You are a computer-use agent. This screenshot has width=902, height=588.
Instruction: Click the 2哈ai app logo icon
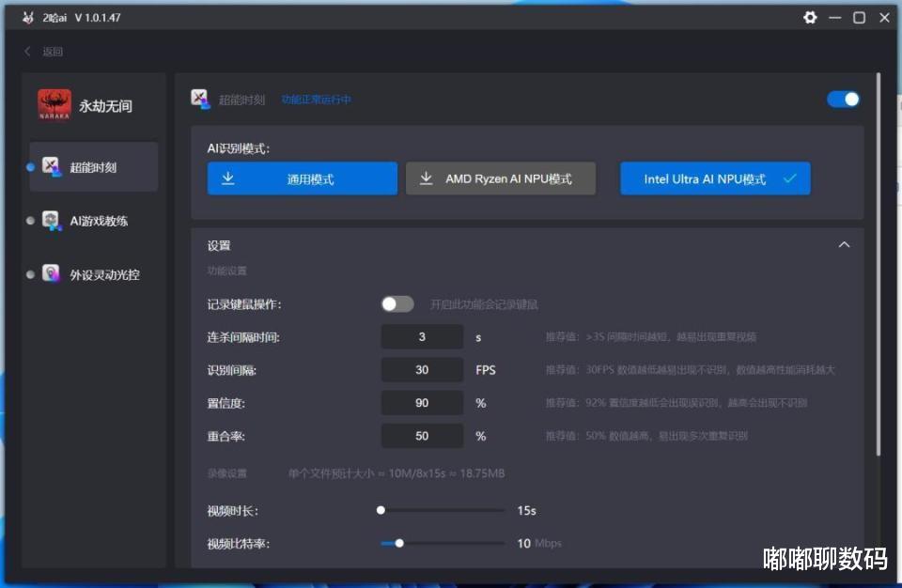[28, 18]
